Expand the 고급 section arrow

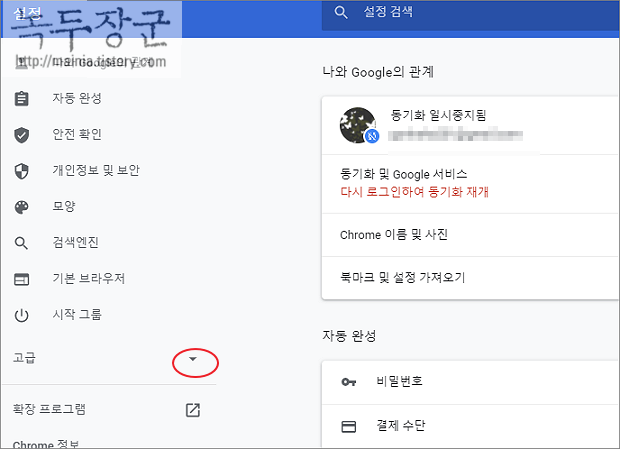[193, 359]
